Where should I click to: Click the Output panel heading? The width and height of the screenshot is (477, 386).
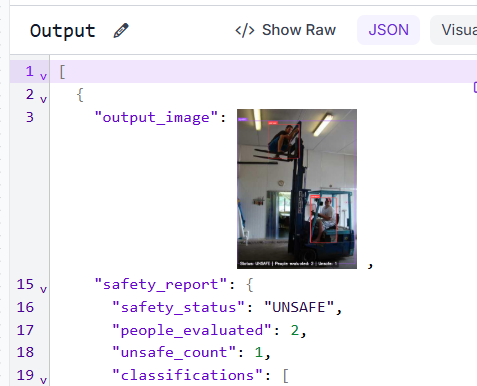63,31
